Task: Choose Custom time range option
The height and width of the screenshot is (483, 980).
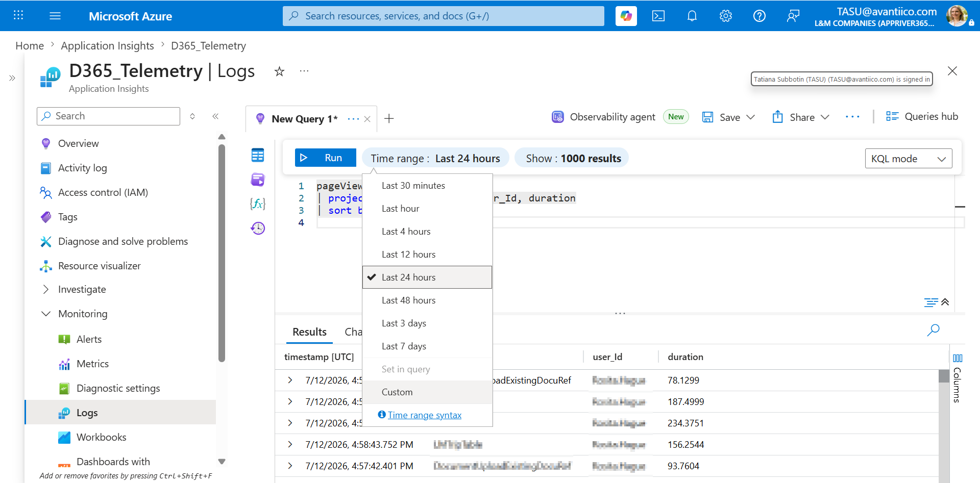Action: point(427,392)
